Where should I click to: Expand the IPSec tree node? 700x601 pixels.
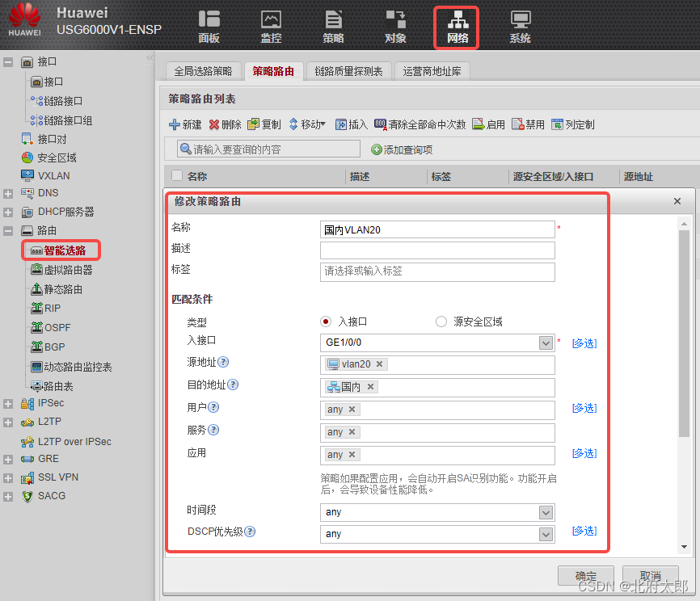click(8, 404)
